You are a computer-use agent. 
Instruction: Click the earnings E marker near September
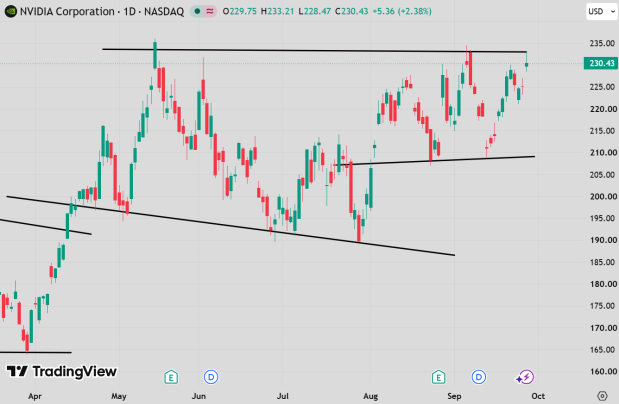point(439,377)
